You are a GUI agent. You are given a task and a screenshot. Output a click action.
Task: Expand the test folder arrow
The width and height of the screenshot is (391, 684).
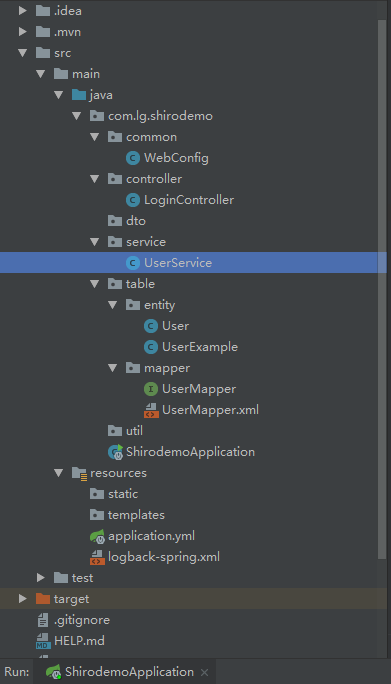click(x=41, y=578)
